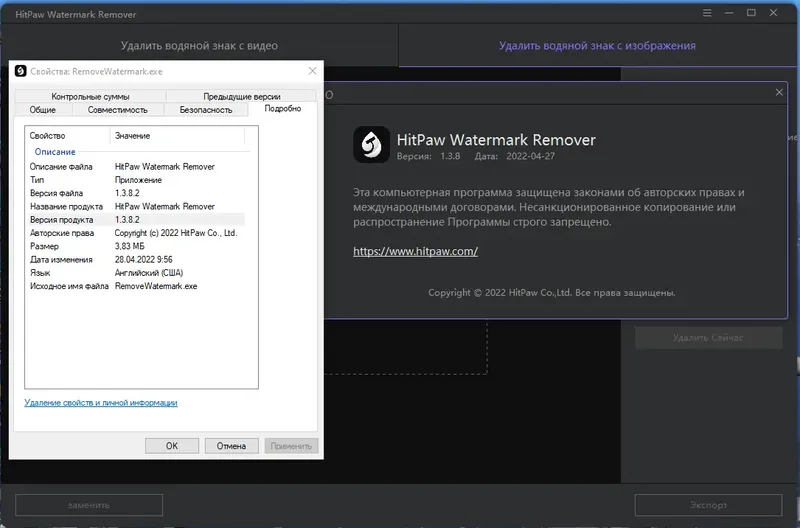Click date '2022-04-27' in About dialog
The image size is (800, 528).
coord(531,156)
